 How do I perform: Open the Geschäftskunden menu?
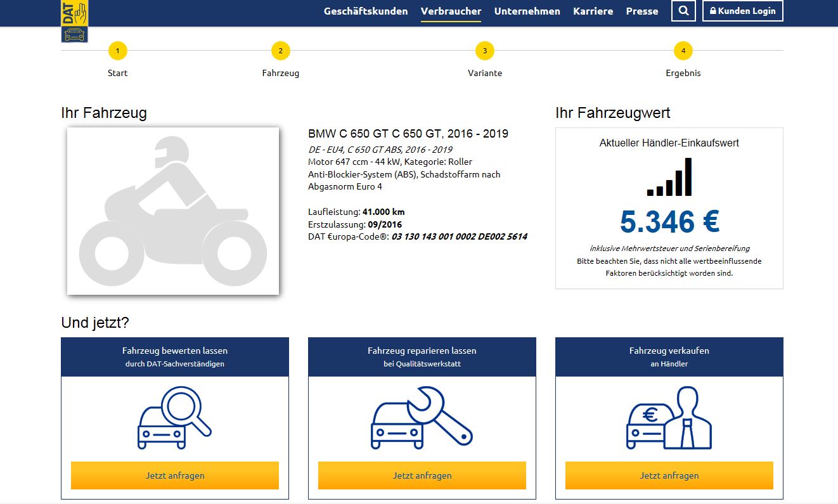point(366,11)
